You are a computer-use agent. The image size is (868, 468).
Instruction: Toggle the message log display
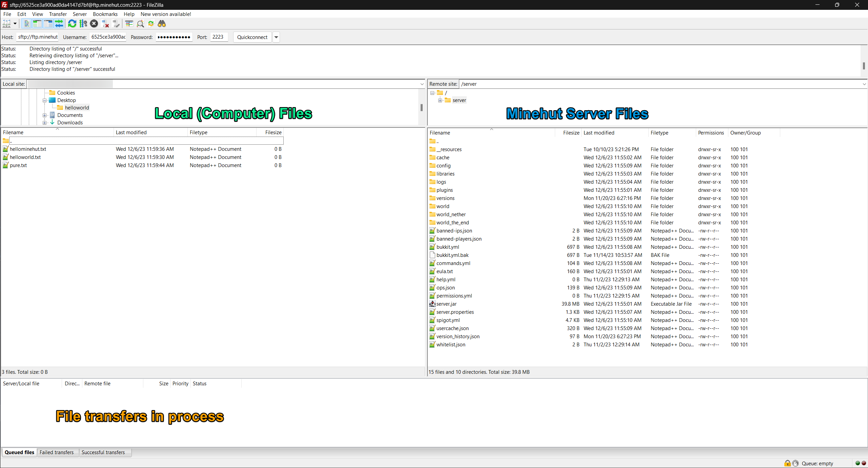(x=26, y=24)
